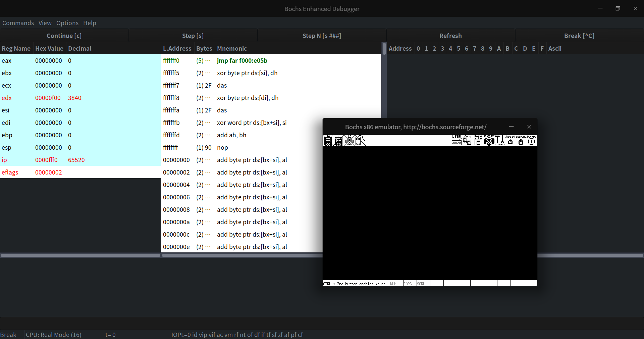Click the register panel horizontal scrollbar
Screen dimensions: 644x339
coord(80,255)
